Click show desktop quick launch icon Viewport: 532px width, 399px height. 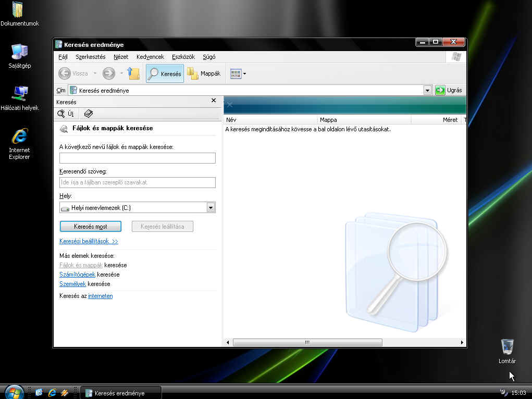click(x=39, y=393)
